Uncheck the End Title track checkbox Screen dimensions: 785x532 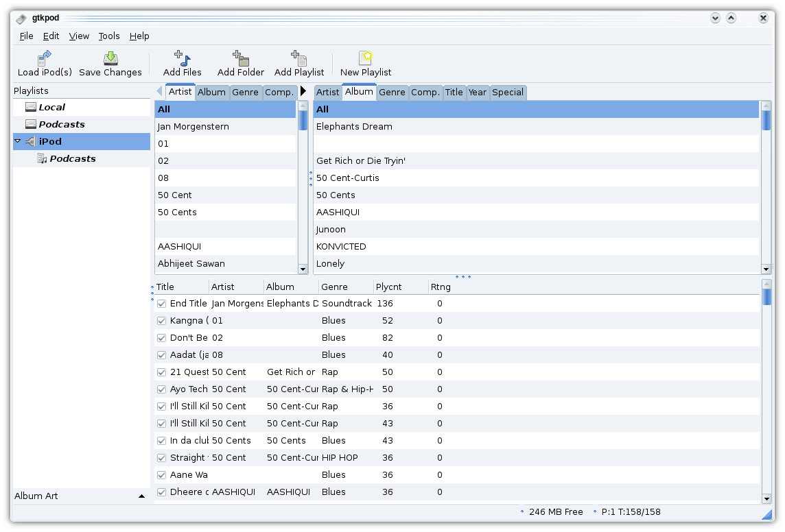pyautogui.click(x=162, y=304)
